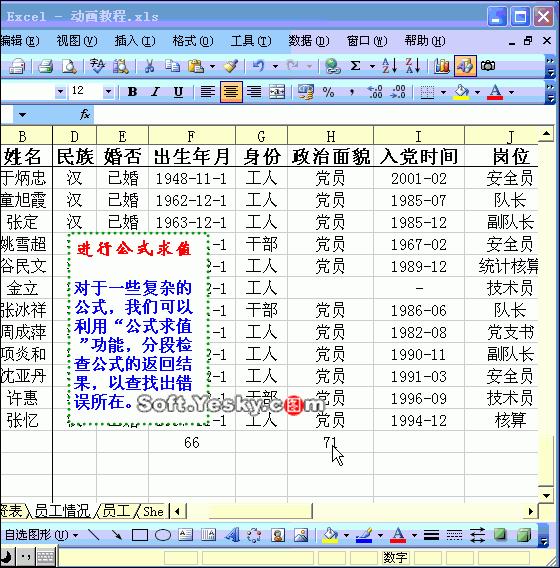Click the fx insert function button

(x=85, y=115)
